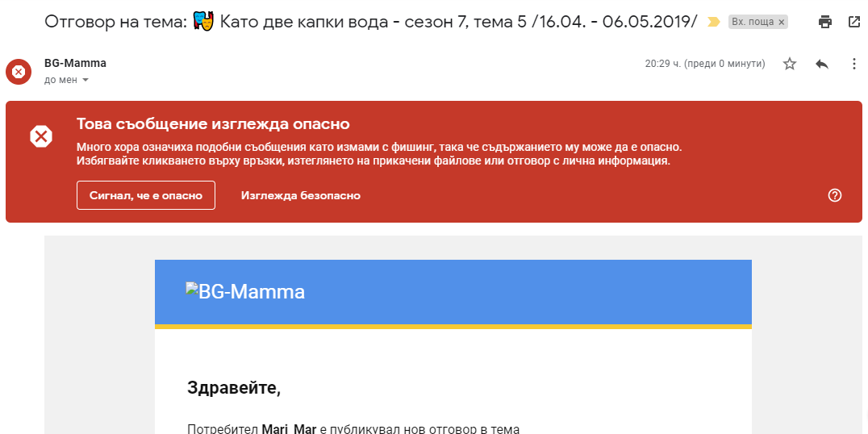Mark message as safe via "Изглежда безопасно"

point(300,195)
